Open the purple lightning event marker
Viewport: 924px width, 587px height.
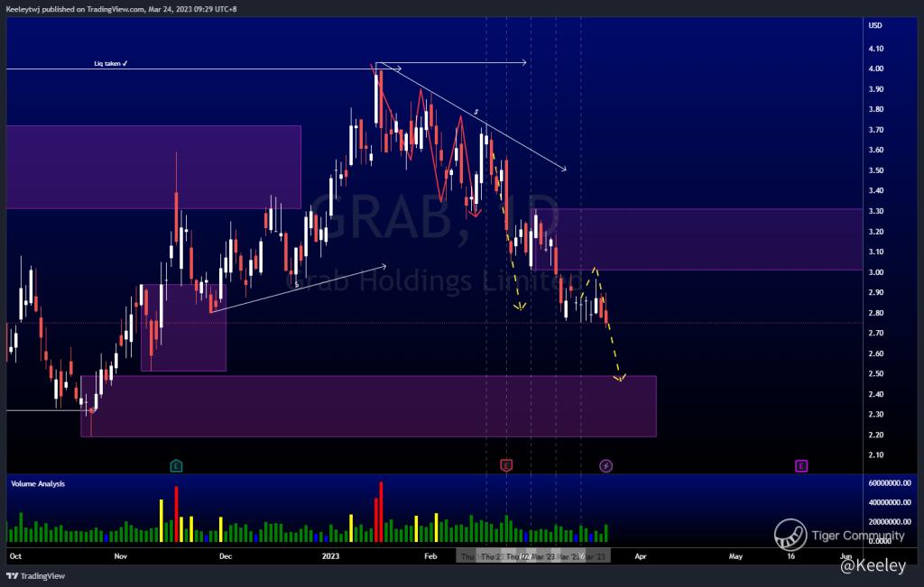(605, 466)
